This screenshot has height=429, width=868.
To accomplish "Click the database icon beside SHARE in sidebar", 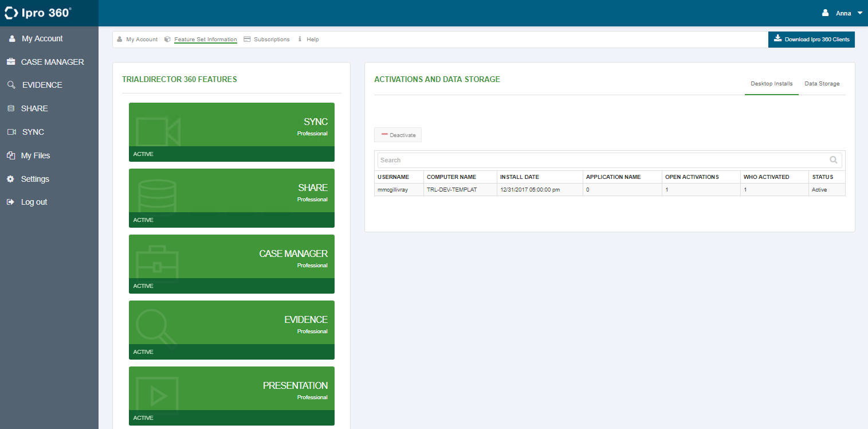I will tap(10, 108).
